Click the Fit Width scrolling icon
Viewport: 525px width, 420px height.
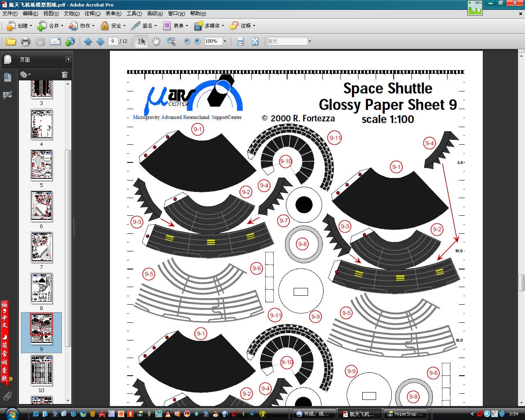[x=240, y=41]
